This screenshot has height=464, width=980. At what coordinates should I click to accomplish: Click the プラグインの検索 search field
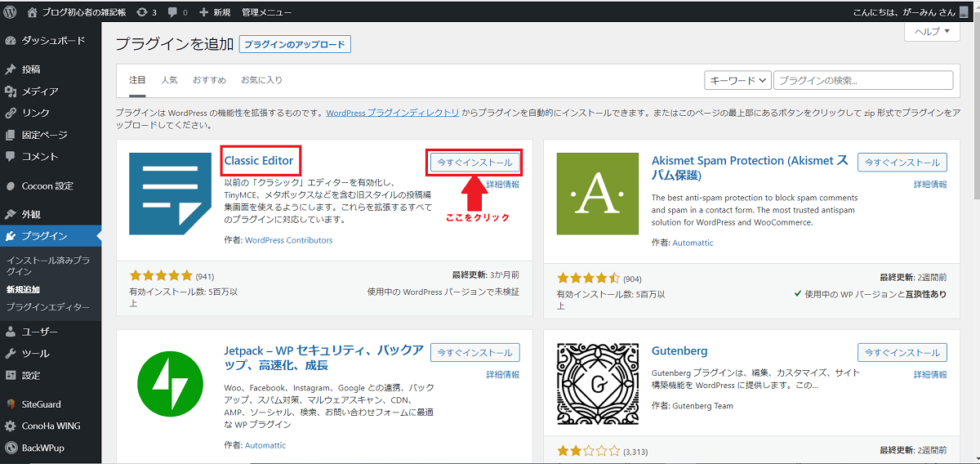pyautogui.click(x=863, y=80)
